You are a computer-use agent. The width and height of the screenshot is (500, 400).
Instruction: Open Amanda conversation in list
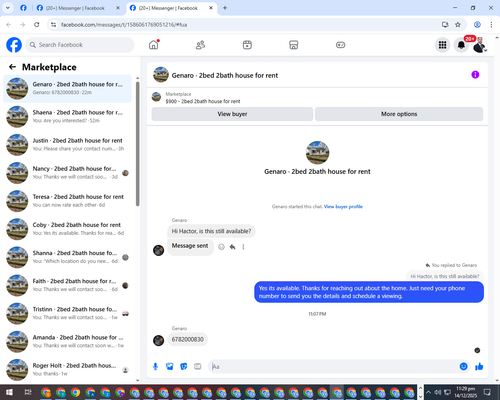click(67, 342)
